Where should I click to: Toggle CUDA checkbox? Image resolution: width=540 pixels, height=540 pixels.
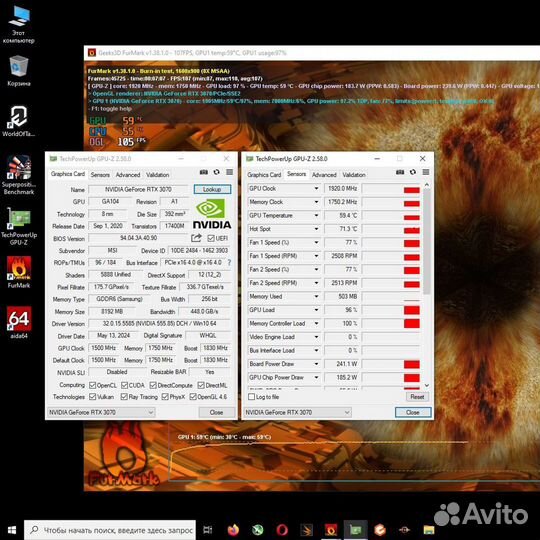(x=124, y=385)
